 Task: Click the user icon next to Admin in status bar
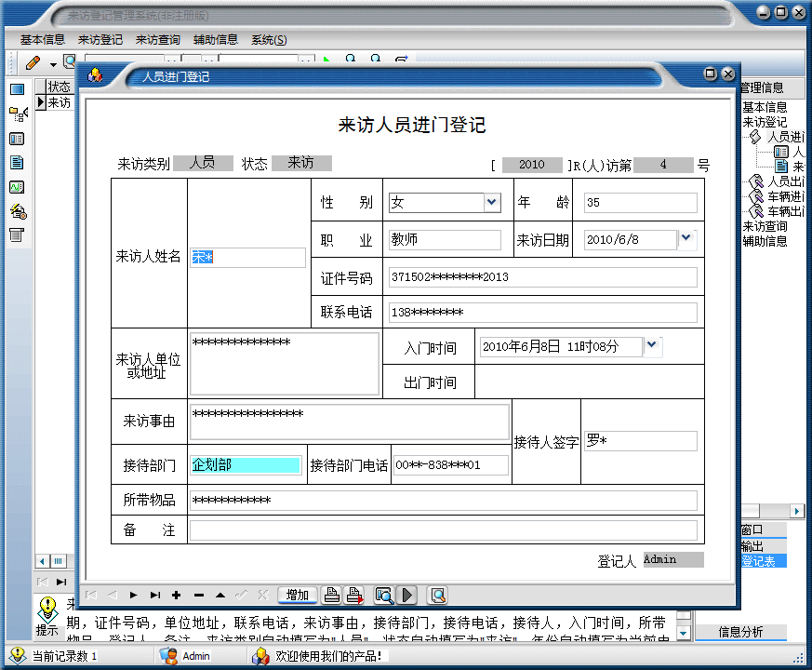click(169, 656)
